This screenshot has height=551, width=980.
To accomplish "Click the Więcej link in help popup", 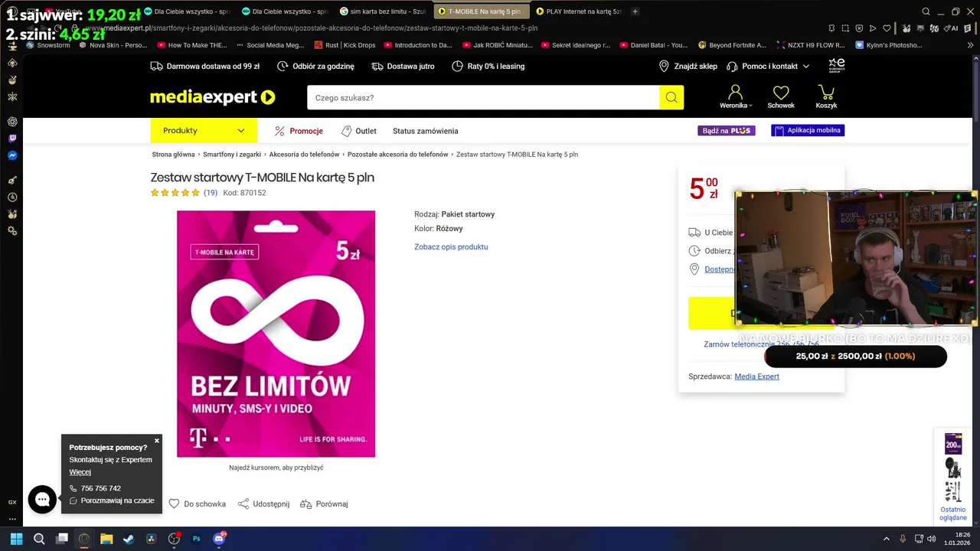I will click(x=80, y=472).
